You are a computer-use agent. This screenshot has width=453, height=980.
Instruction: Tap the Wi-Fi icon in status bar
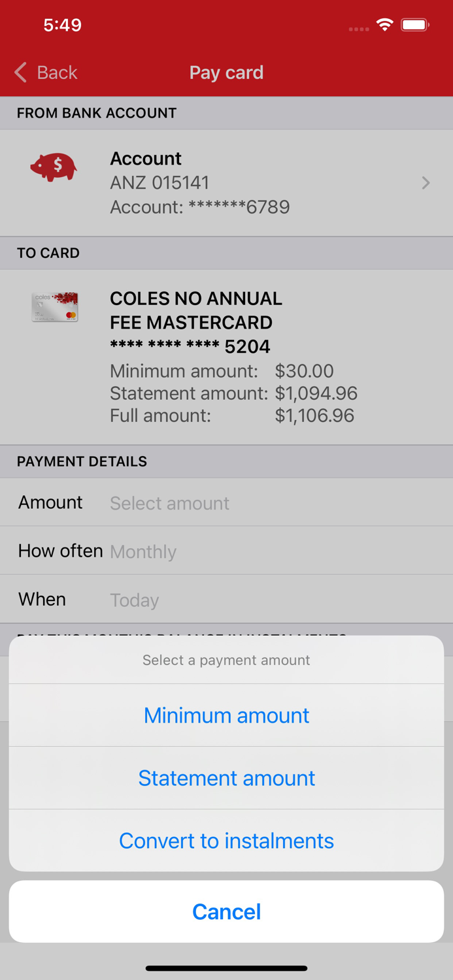pyautogui.click(x=384, y=24)
